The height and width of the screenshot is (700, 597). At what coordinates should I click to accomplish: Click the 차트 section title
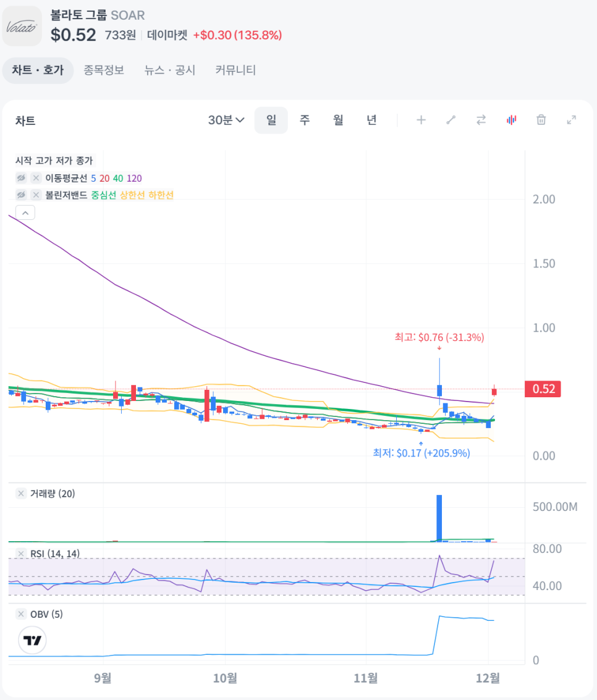(x=25, y=120)
